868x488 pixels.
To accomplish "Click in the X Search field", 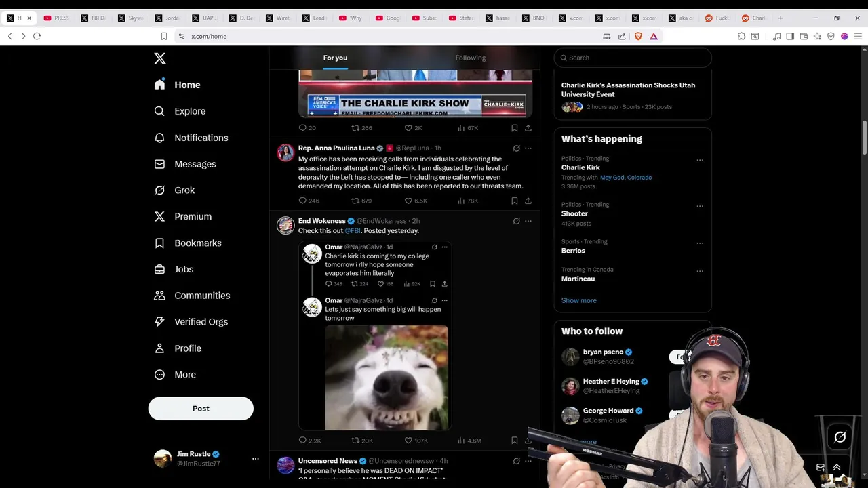I will tap(633, 58).
